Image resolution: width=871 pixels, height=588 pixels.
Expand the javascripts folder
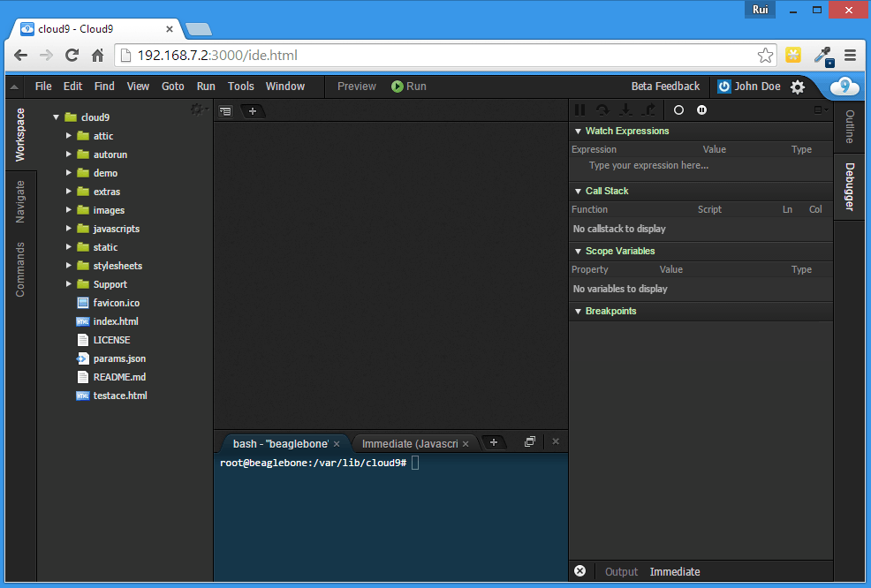click(70, 229)
